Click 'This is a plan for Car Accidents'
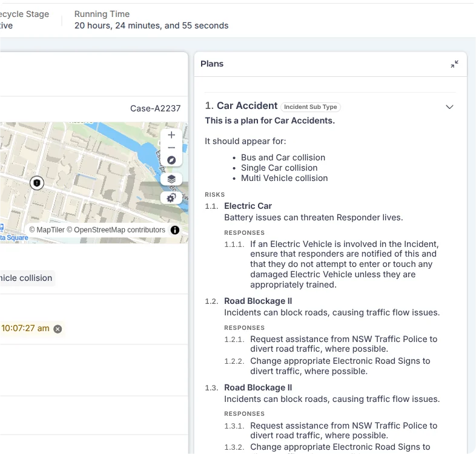The height and width of the screenshot is (454, 476). [x=269, y=121]
